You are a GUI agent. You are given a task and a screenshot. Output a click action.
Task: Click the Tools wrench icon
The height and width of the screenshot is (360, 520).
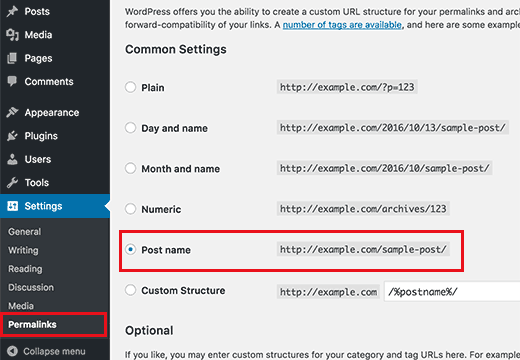point(12,183)
